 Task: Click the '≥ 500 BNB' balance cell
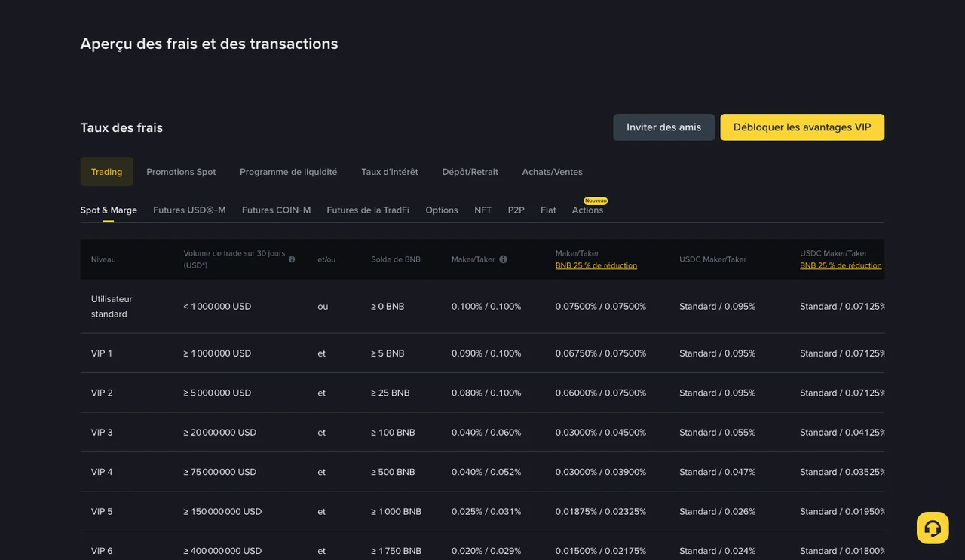393,472
